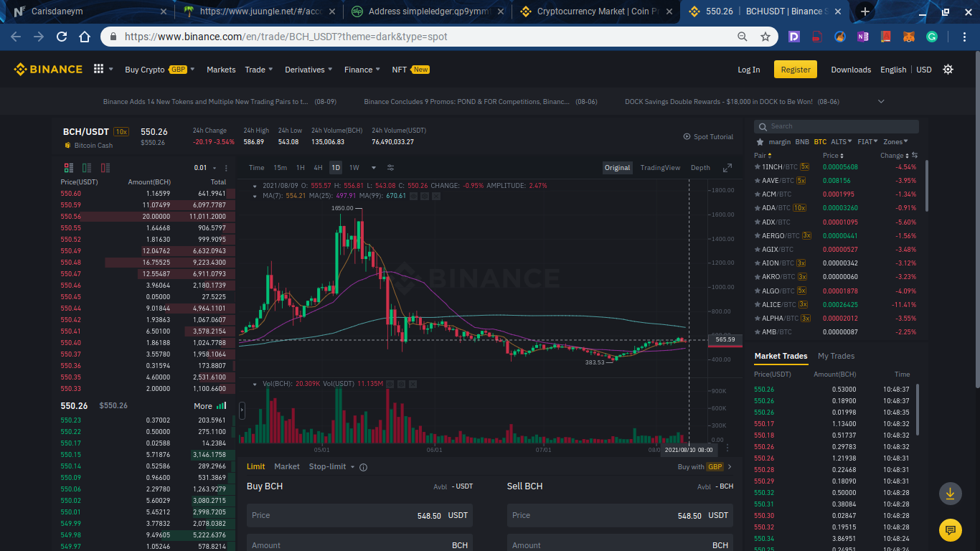Image resolution: width=980 pixels, height=551 pixels.
Task: Open order book 0.01 decimal dropdown
Action: coord(204,168)
